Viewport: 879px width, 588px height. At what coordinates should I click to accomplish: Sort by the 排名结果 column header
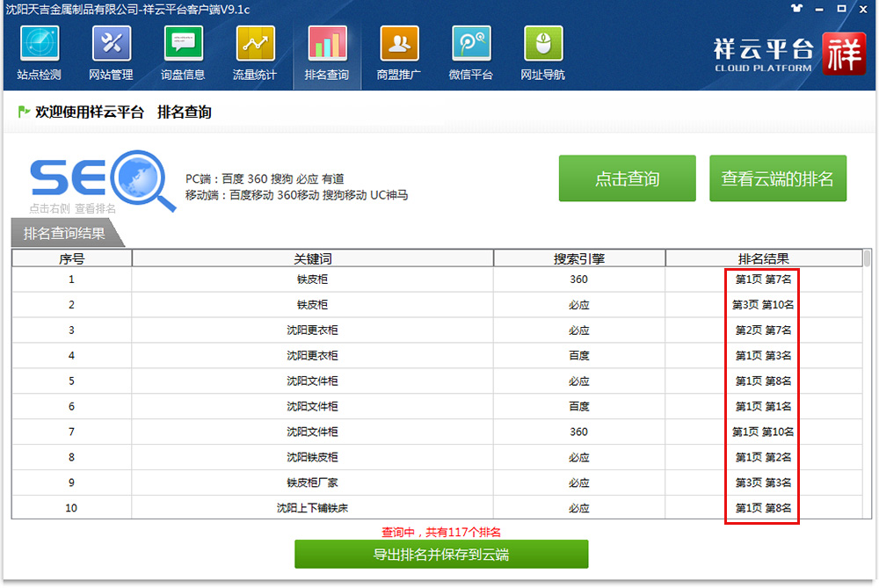pos(764,258)
